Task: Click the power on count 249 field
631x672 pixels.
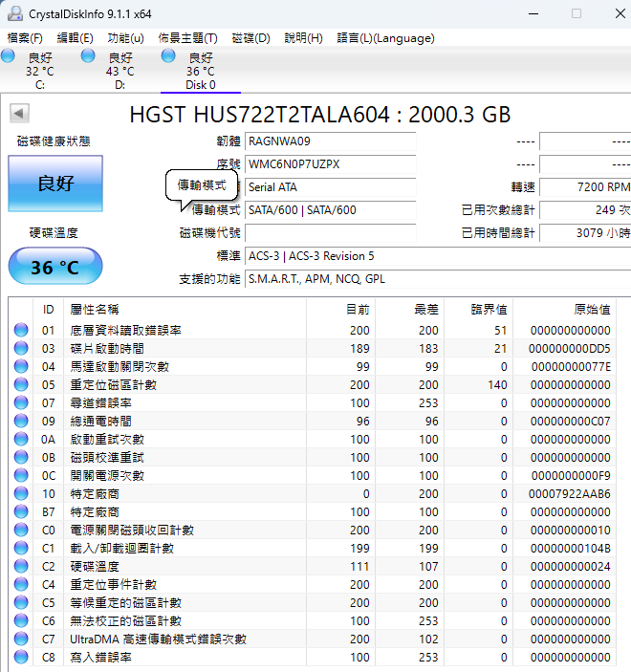Action: point(585,210)
